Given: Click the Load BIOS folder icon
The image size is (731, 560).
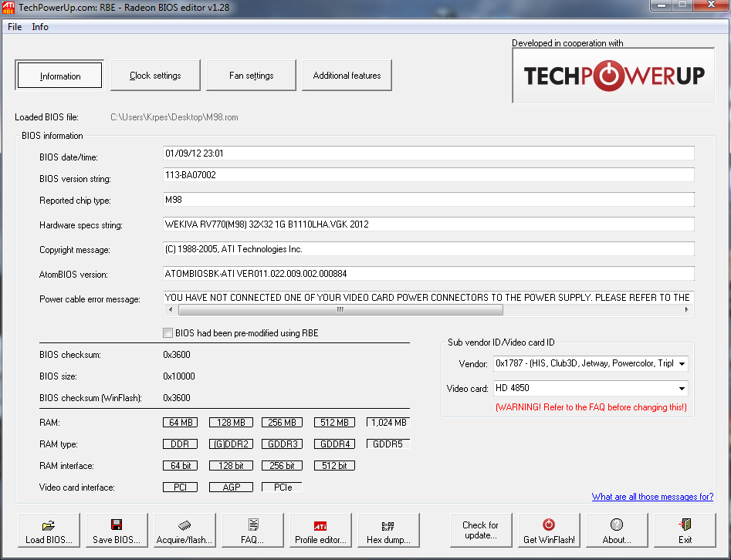Looking at the screenshot, I should point(48,525).
